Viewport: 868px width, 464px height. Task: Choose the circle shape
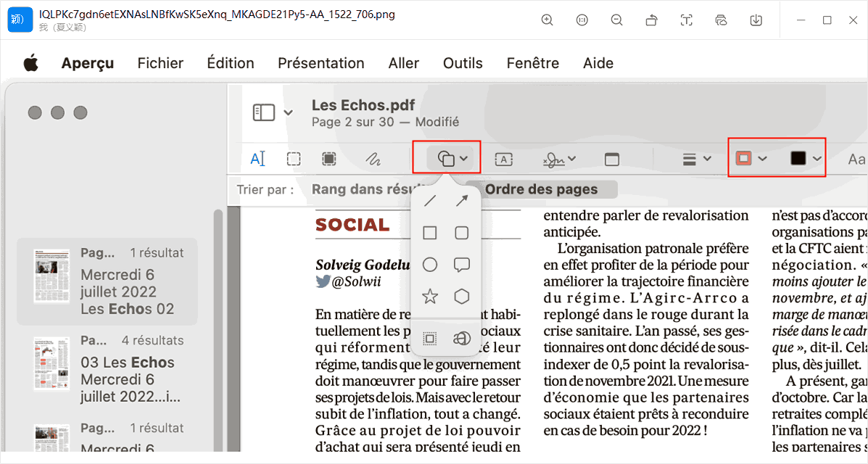429,265
